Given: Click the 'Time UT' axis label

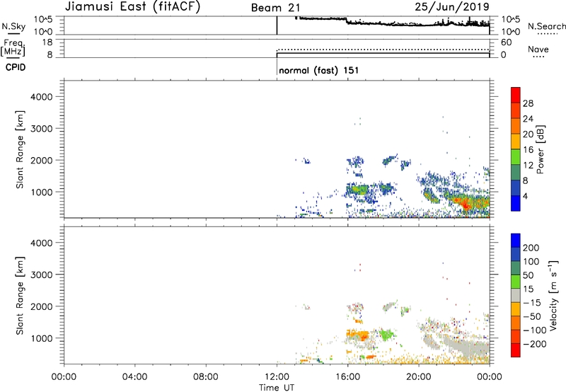Looking at the screenshot, I should pos(277,388).
